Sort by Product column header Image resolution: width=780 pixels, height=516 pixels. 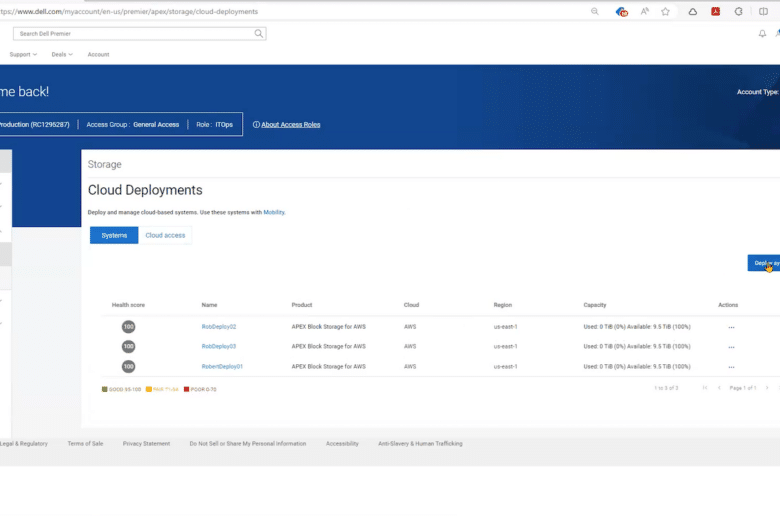point(302,305)
